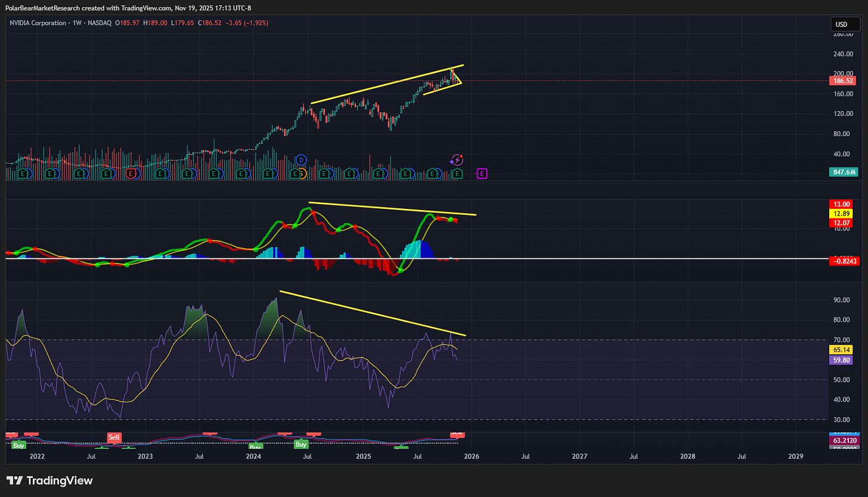Click the 2028 label on the time axis

click(x=687, y=456)
